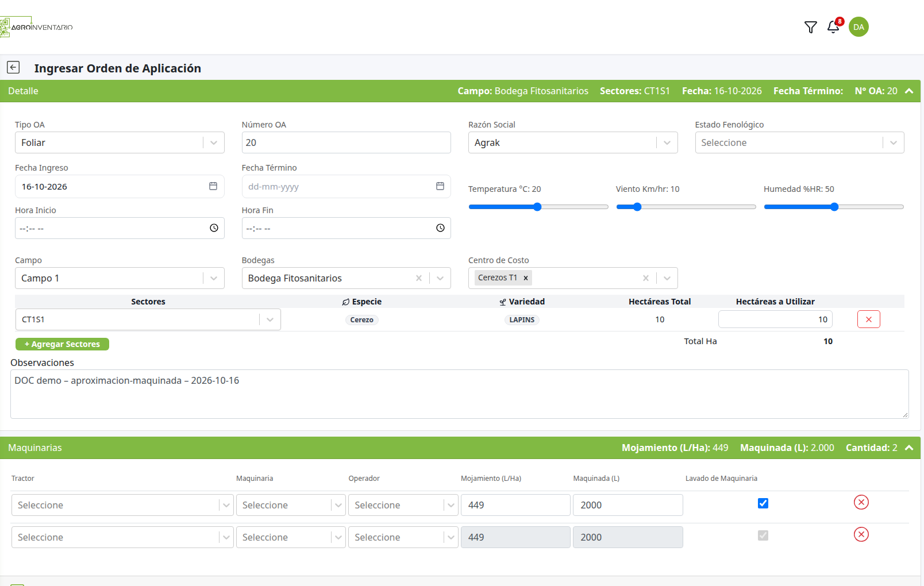
Task: Click the Observaciones text area
Action: point(460,394)
